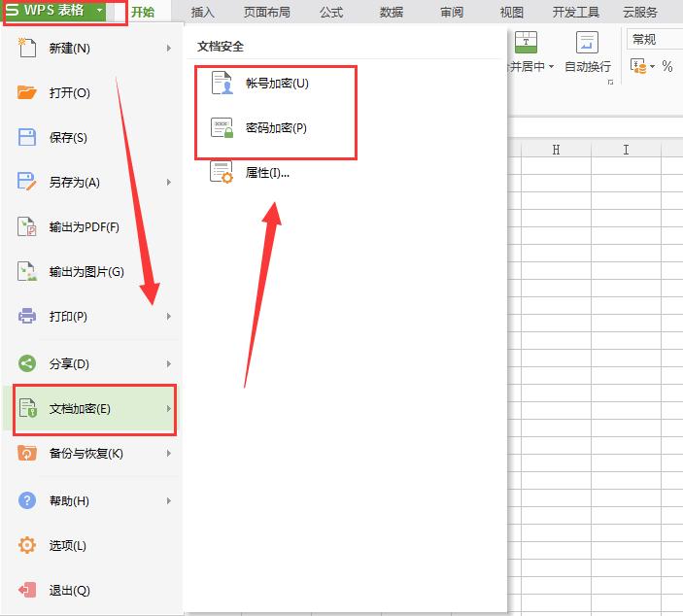This screenshot has width=683, height=616.
Task: Click the Account encryption (帐号加密) icon
Action: 222,83
